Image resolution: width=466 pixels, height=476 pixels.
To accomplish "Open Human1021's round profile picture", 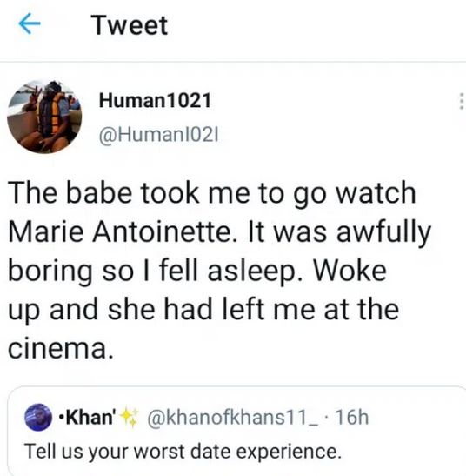I will click(x=44, y=117).
